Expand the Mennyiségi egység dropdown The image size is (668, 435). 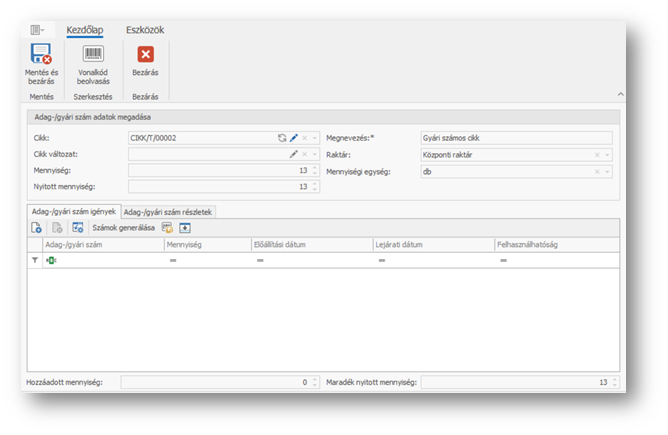click(x=607, y=171)
